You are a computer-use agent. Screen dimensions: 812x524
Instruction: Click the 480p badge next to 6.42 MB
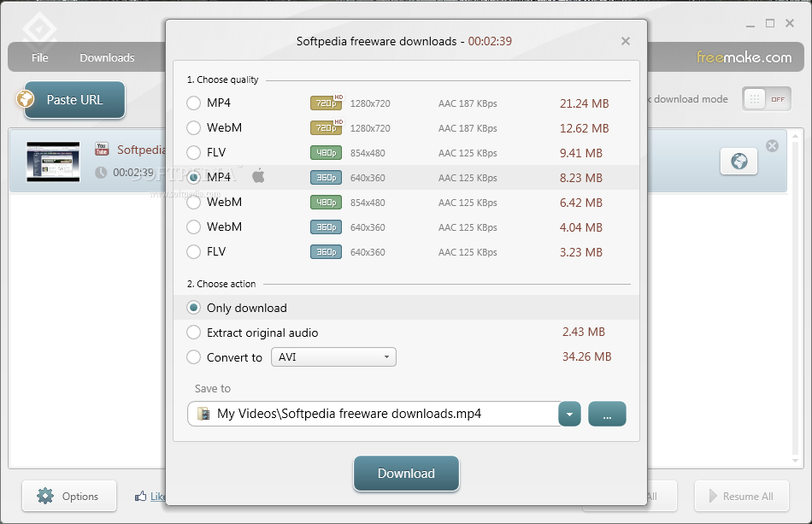tap(327, 203)
